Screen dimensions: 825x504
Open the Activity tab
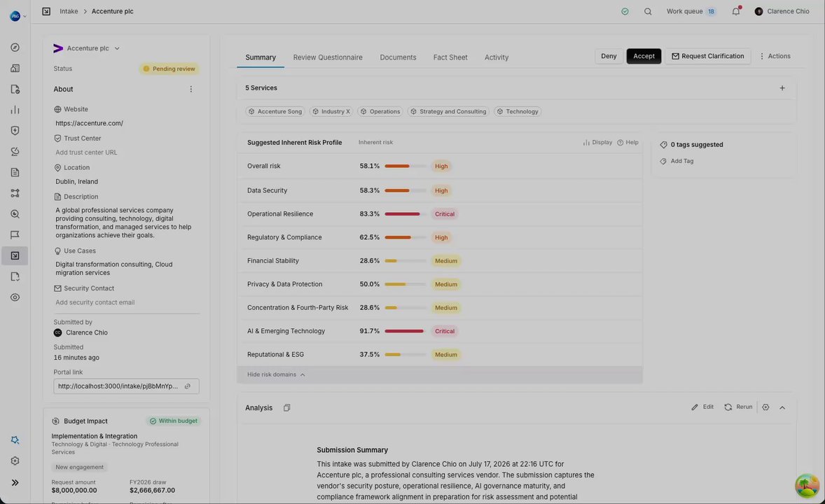tap(496, 57)
